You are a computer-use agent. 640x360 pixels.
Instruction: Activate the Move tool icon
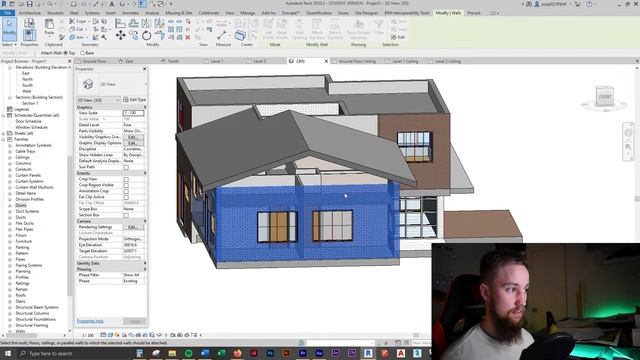click(120, 36)
